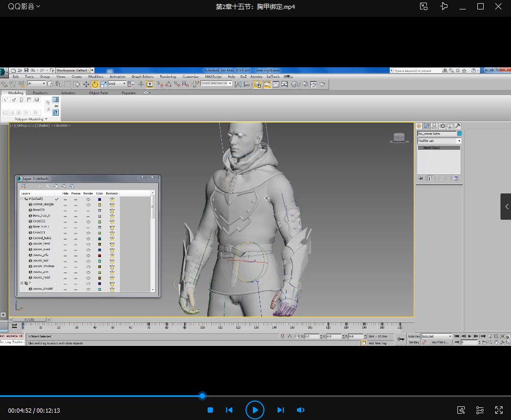Toggle Hide for the youxia_head object

point(65,278)
